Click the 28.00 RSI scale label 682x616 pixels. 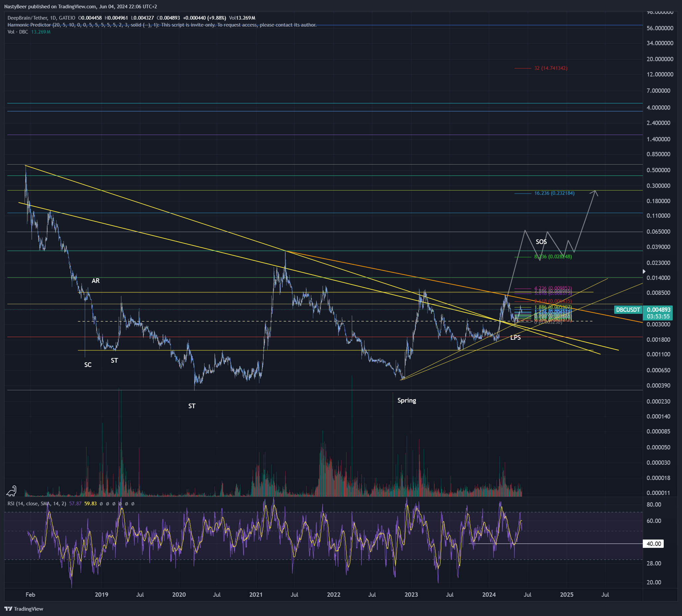coord(654,563)
